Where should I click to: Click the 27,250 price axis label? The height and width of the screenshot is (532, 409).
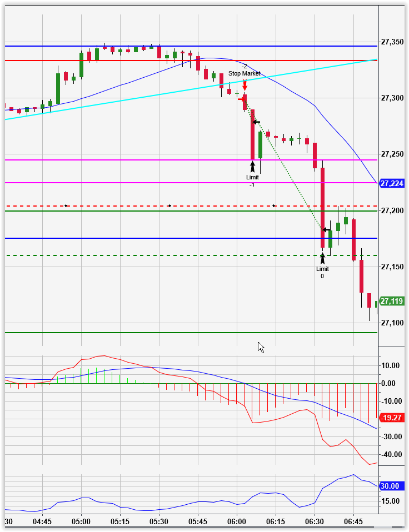point(392,154)
